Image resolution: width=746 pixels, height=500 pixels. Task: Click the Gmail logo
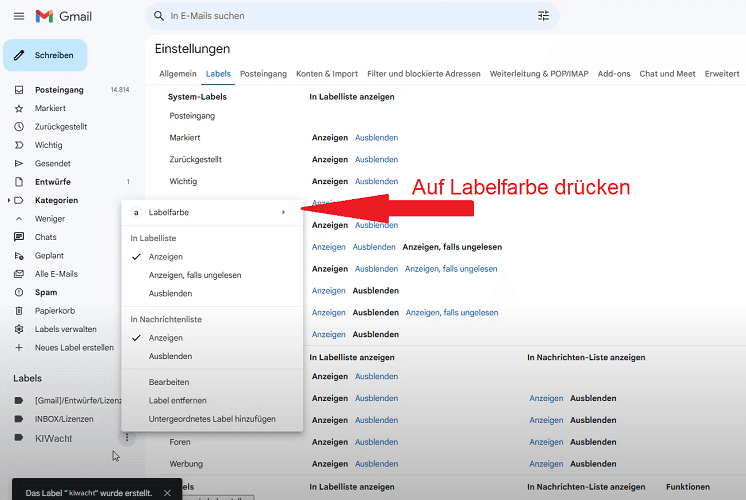point(63,16)
